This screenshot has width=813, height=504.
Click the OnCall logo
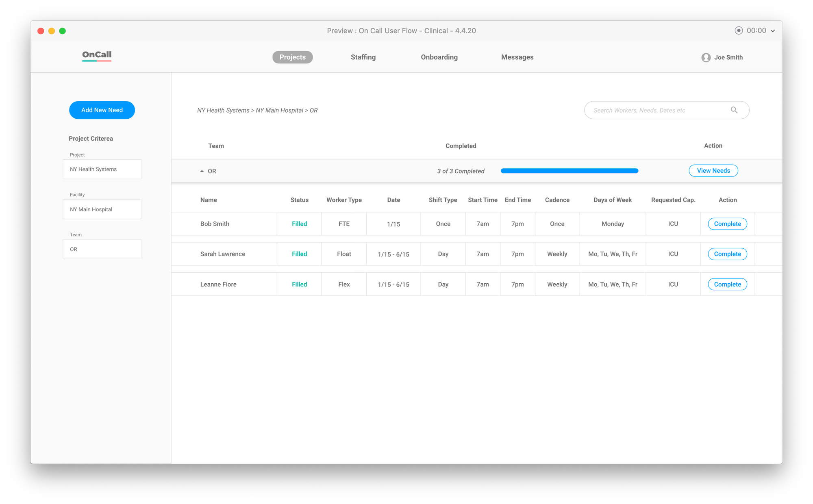97,55
